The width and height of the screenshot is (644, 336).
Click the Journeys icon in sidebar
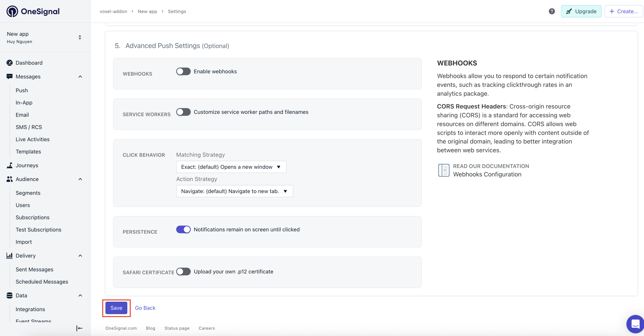pyautogui.click(x=10, y=165)
